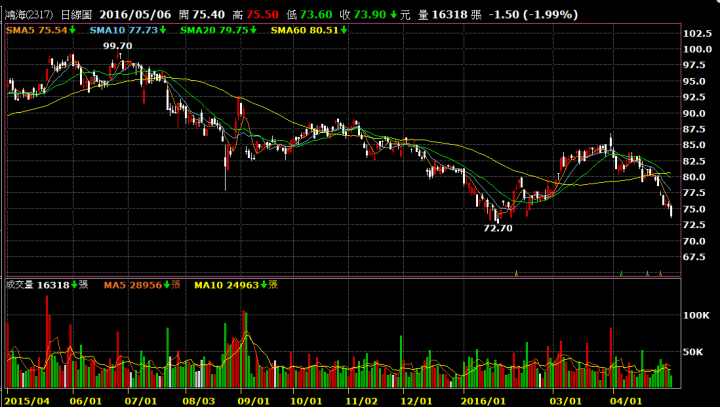Screen dimensions: 720x407
Task: Click the 2015/04 date axis label
Action: (27, 401)
